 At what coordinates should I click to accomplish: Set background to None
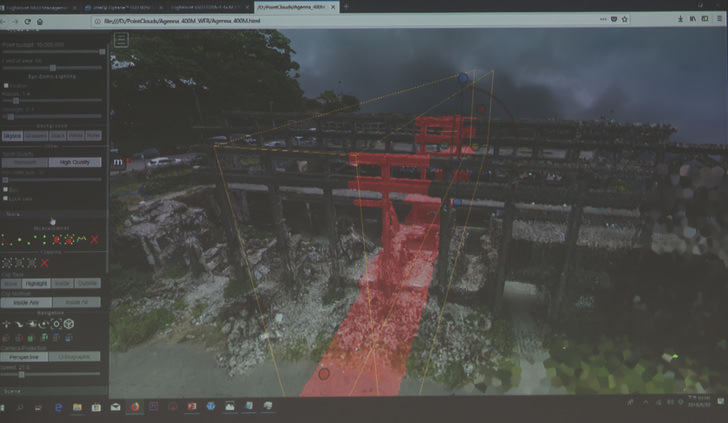tap(93, 136)
